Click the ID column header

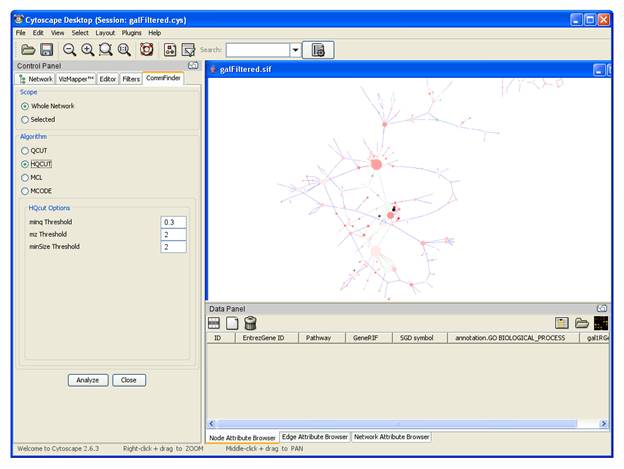click(x=221, y=338)
